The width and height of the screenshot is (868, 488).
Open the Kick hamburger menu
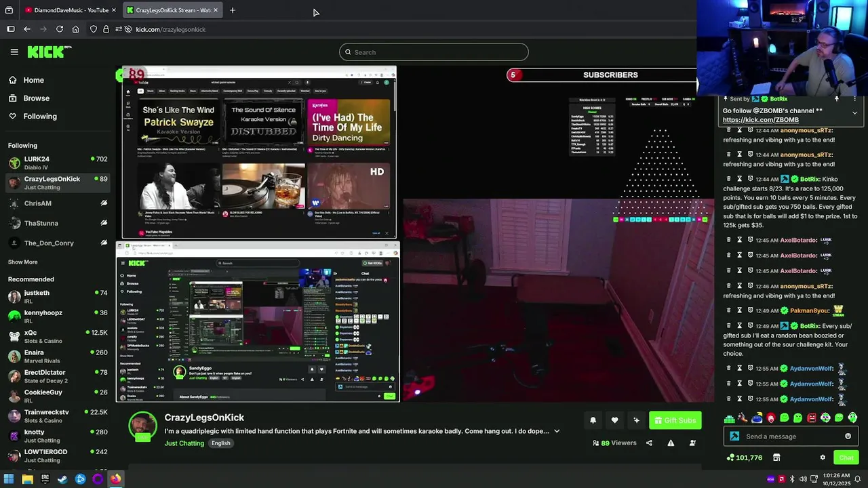[x=14, y=52]
